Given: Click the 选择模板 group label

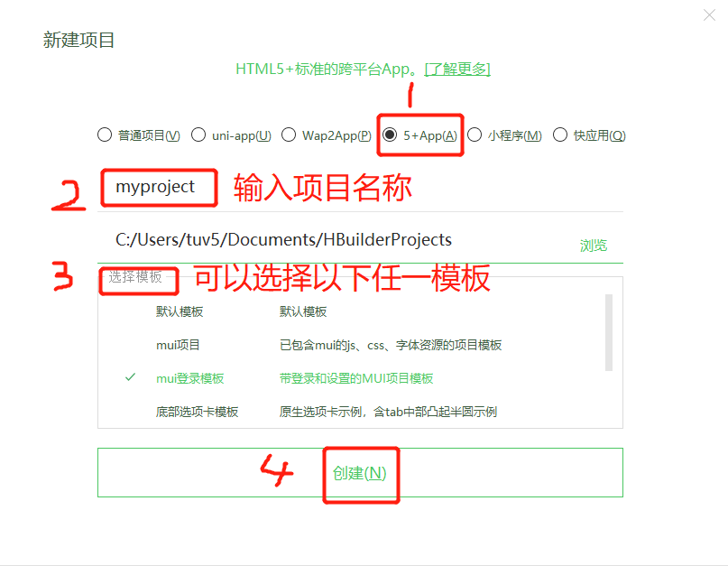Looking at the screenshot, I should [135, 277].
